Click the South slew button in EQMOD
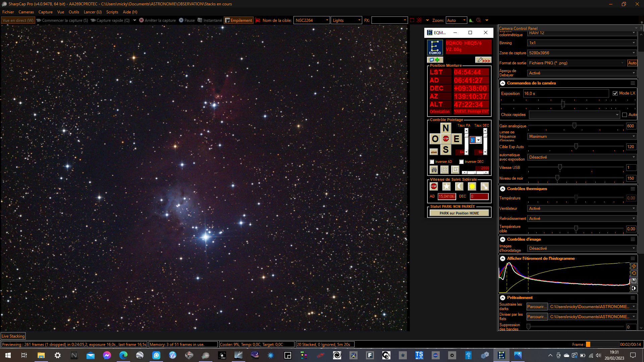This screenshot has width=644, height=362. point(445,149)
